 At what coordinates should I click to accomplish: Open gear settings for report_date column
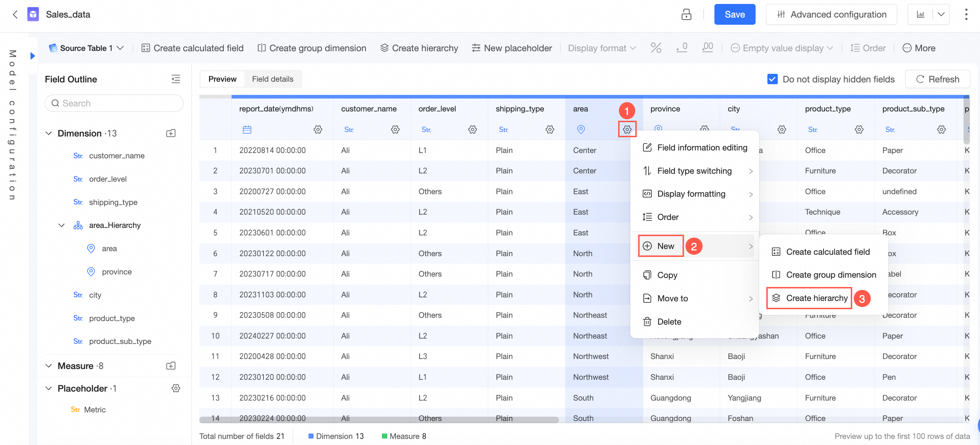click(318, 129)
